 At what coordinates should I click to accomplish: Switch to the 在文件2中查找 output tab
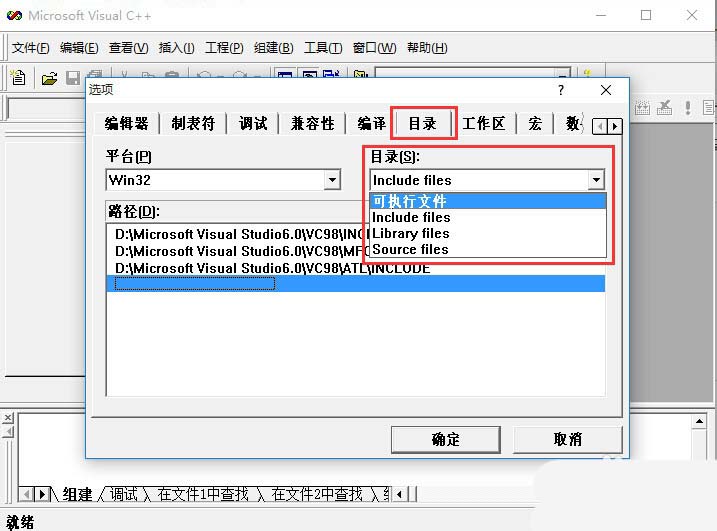pos(316,494)
